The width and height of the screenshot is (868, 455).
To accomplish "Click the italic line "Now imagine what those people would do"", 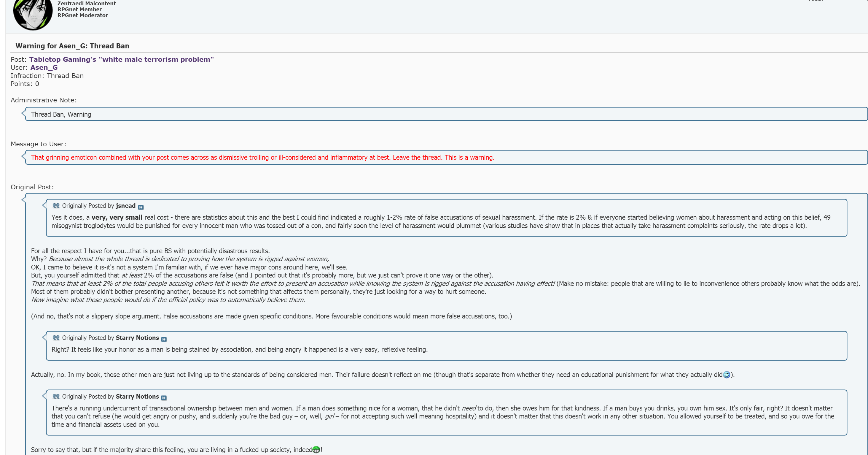I will (168, 300).
